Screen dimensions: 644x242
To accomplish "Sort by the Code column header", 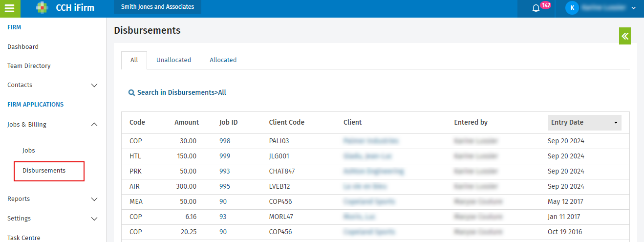I will [x=137, y=122].
